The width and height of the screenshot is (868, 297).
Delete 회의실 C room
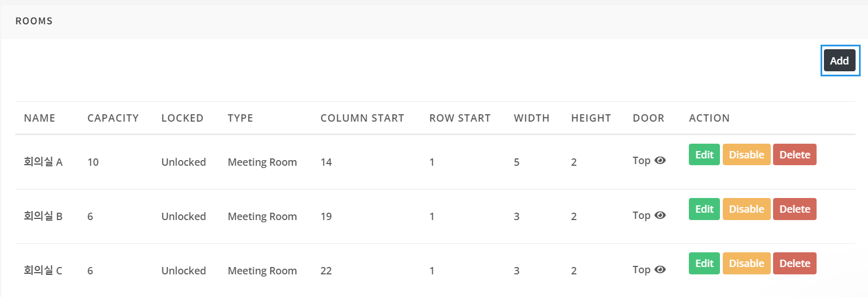pos(795,263)
